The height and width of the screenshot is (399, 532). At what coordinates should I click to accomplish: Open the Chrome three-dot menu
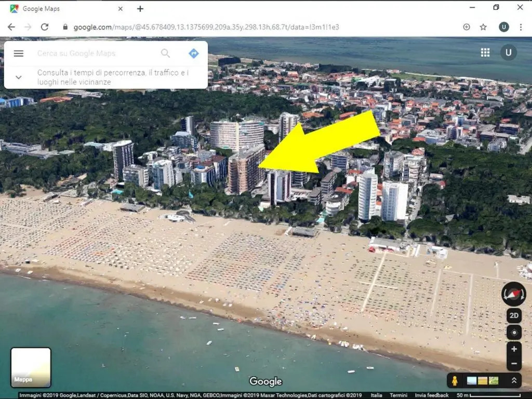point(521,27)
